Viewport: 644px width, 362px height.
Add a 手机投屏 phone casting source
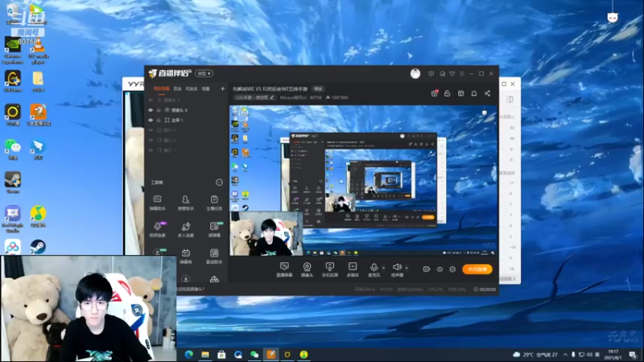point(330,269)
